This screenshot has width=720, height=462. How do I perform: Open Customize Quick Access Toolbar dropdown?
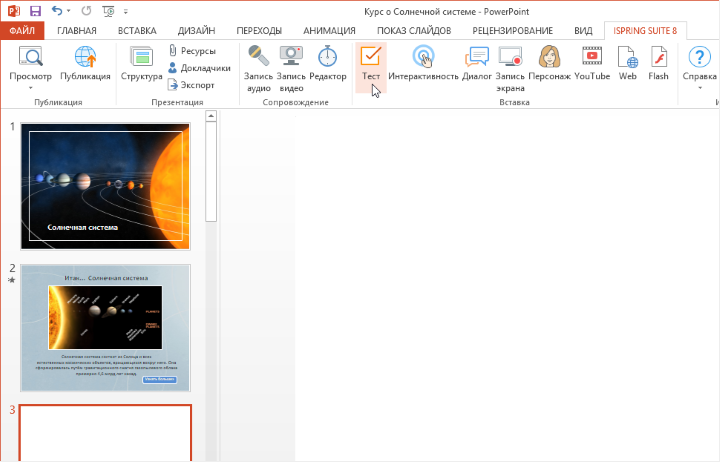[125, 11]
